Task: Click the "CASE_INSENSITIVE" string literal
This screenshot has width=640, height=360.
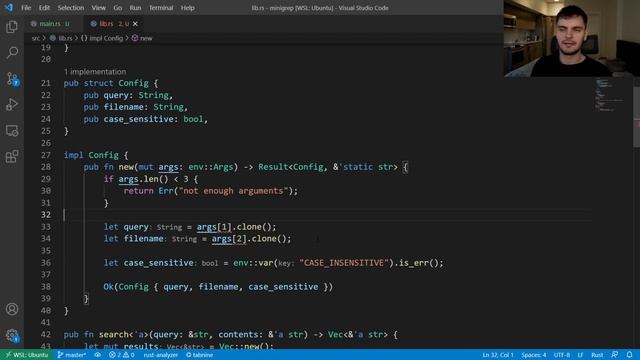Action: coord(344,263)
